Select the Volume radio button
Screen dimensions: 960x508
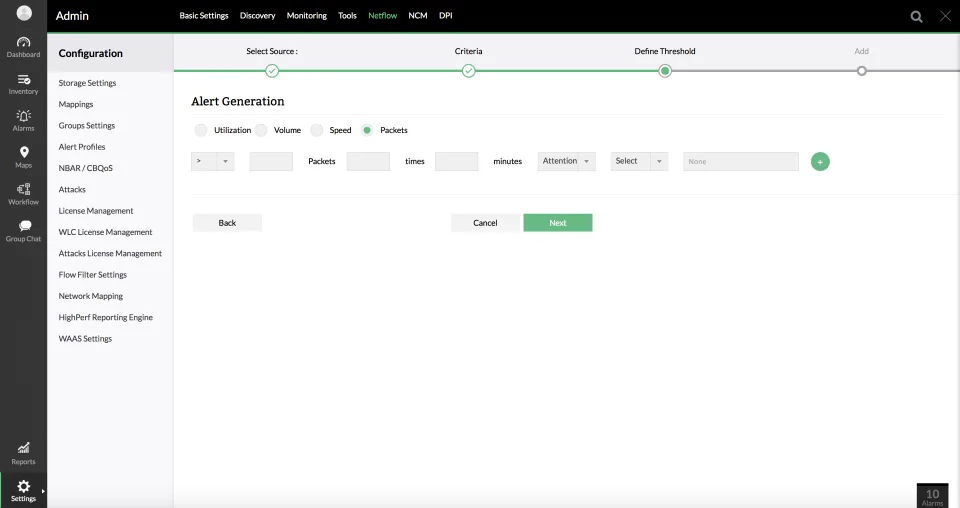(x=261, y=130)
